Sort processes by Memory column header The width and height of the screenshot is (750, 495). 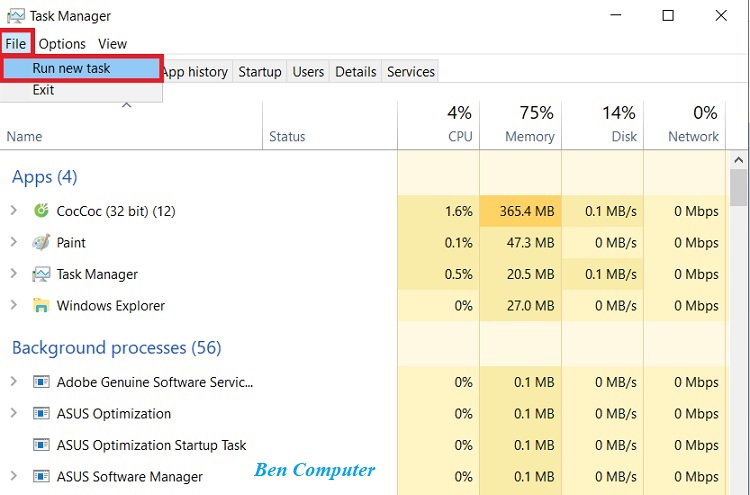[529, 136]
